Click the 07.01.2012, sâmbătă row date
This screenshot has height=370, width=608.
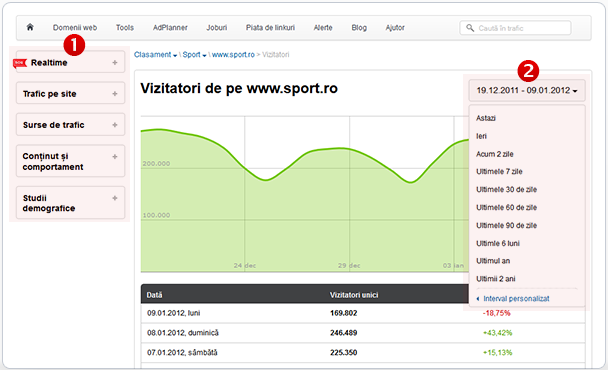point(182,353)
